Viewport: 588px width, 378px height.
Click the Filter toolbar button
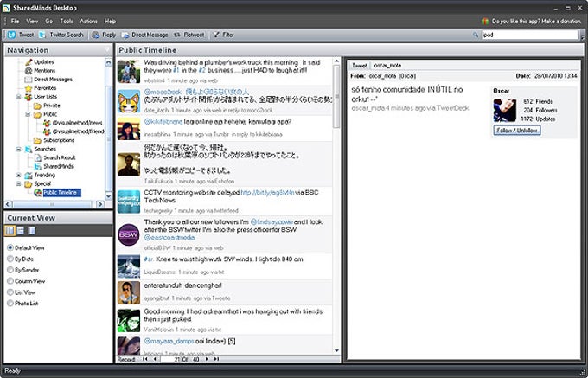(x=223, y=35)
